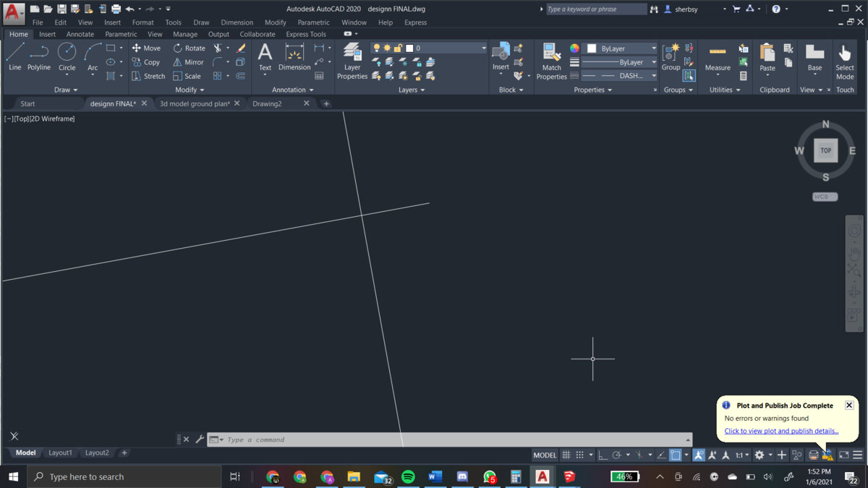
Task: Click the WCS coordinate system button
Action: point(825,197)
